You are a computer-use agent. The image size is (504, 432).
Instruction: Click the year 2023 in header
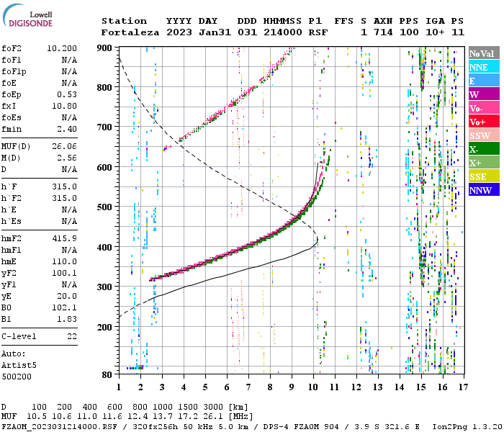pyautogui.click(x=179, y=32)
